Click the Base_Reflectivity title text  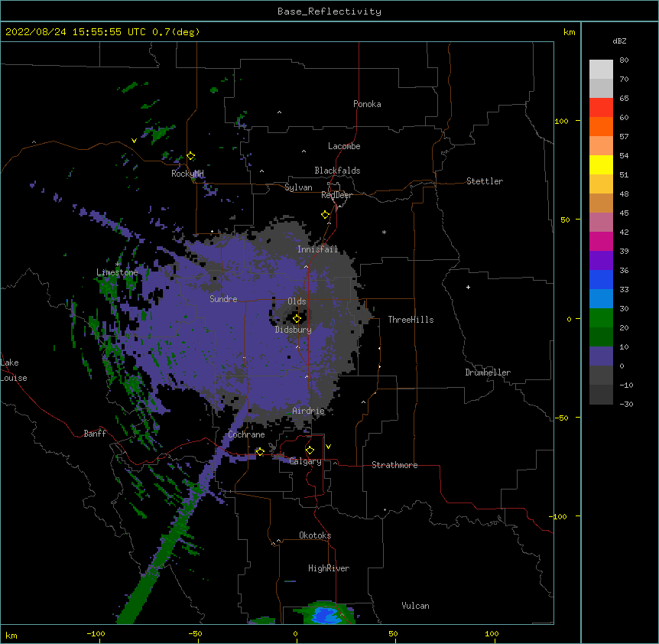click(329, 11)
